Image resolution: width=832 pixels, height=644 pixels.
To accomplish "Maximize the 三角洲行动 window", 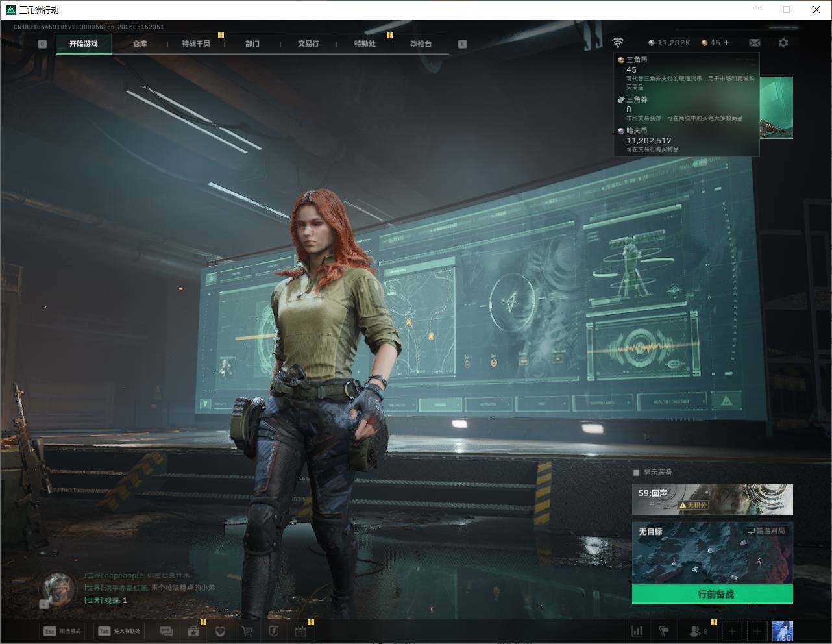I will click(787, 10).
